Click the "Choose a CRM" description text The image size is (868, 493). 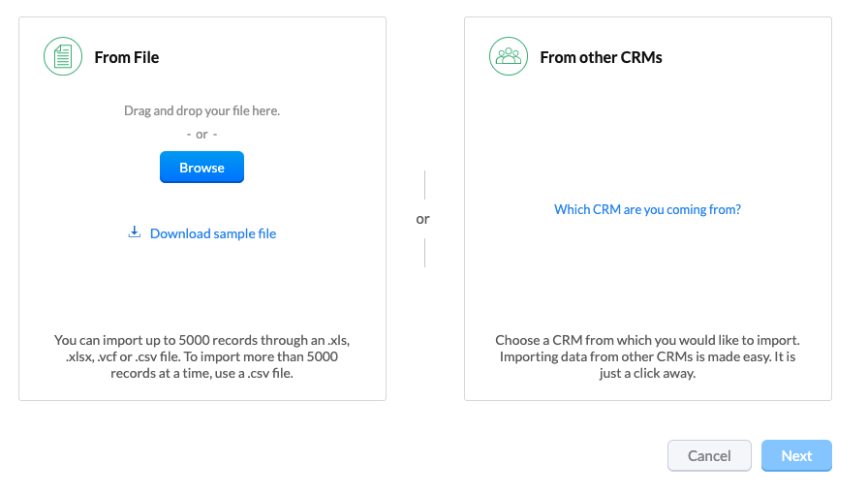coord(647,356)
